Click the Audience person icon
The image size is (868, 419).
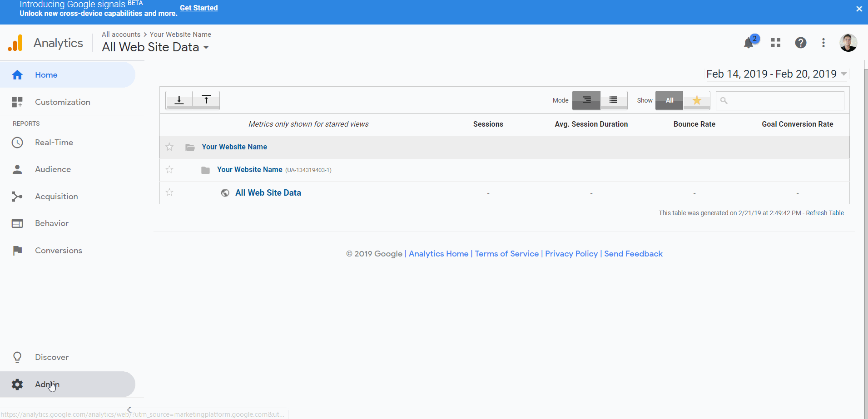click(x=17, y=169)
